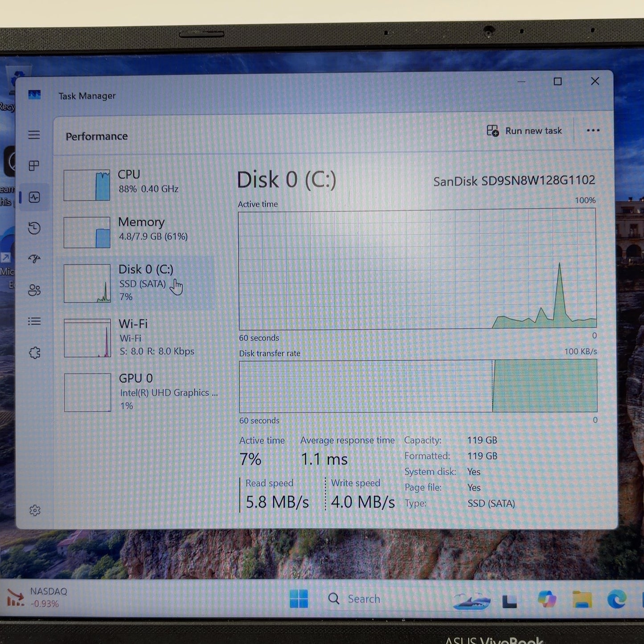
Task: Open the Startup apps icon in sidebar
Action: pos(34,259)
